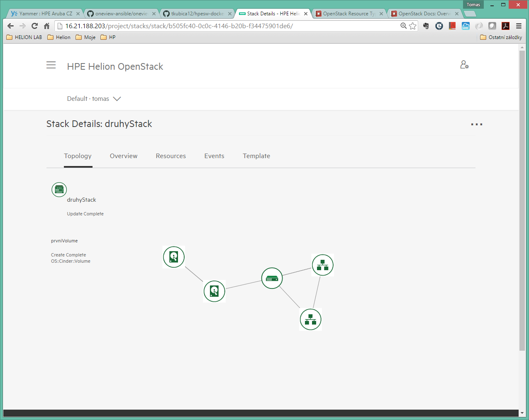Select the lower network node in topology
This screenshot has width=529, height=420.
[x=311, y=320]
